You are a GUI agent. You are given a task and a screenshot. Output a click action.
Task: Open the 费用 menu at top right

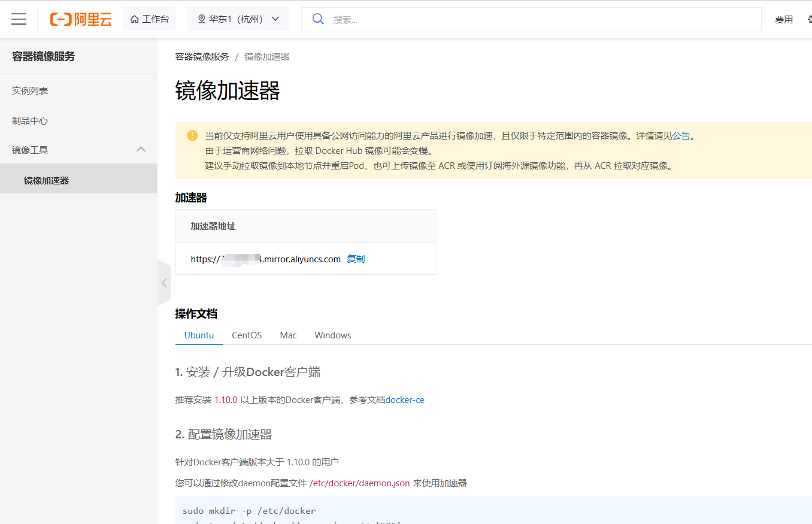click(x=783, y=19)
